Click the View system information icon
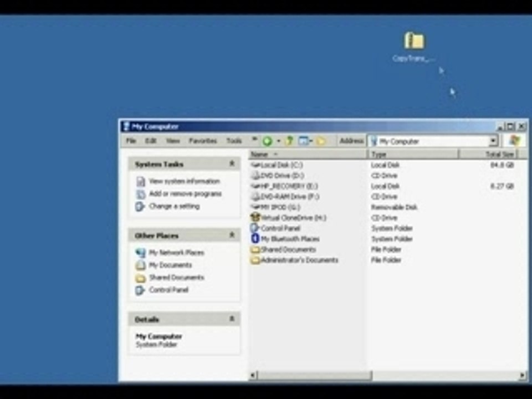 [140, 182]
